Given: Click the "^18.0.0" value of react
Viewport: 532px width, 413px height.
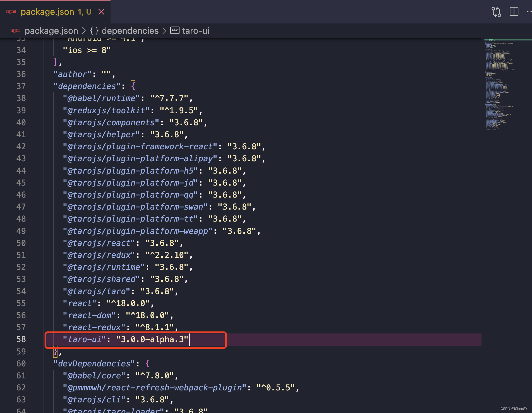Looking at the screenshot, I should coord(128,303).
